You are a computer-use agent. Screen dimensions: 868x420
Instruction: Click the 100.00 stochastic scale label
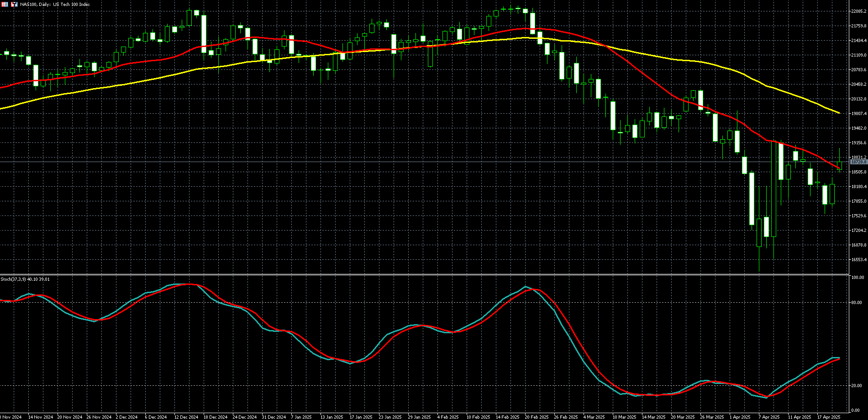[857, 278]
